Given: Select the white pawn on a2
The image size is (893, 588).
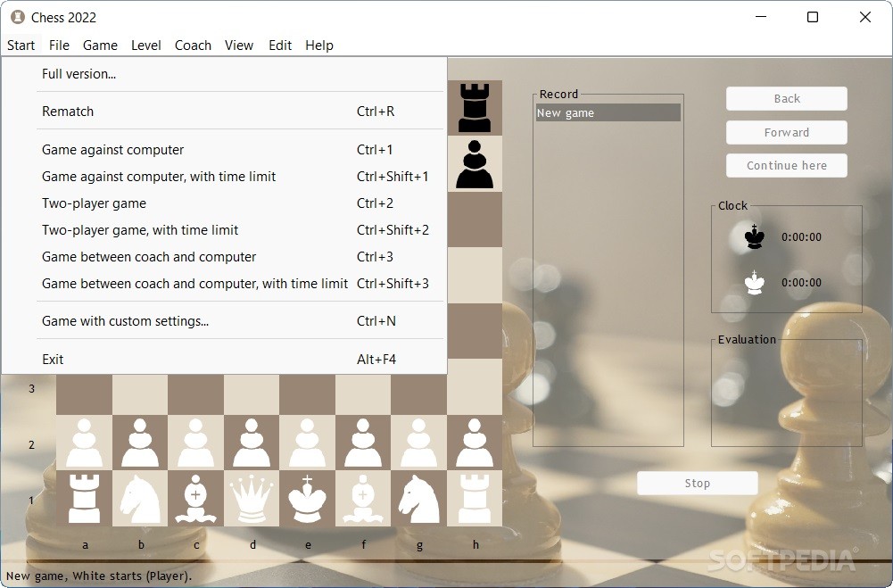Looking at the screenshot, I should tap(84, 443).
